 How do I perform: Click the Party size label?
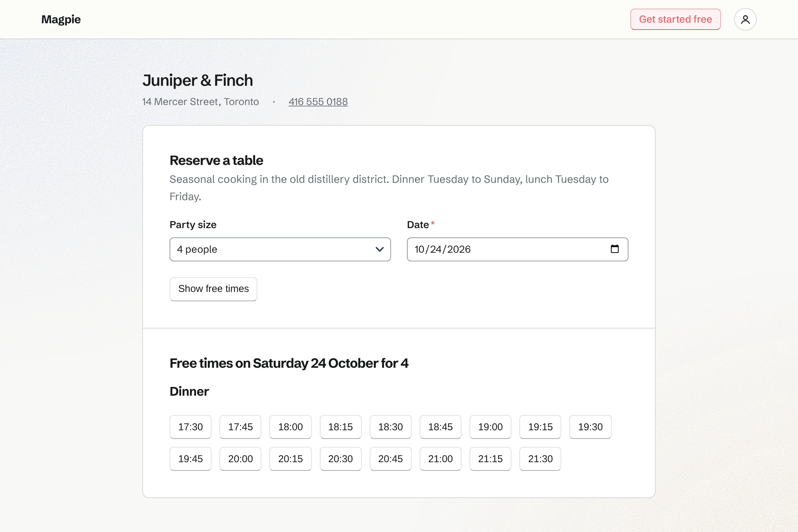click(193, 225)
